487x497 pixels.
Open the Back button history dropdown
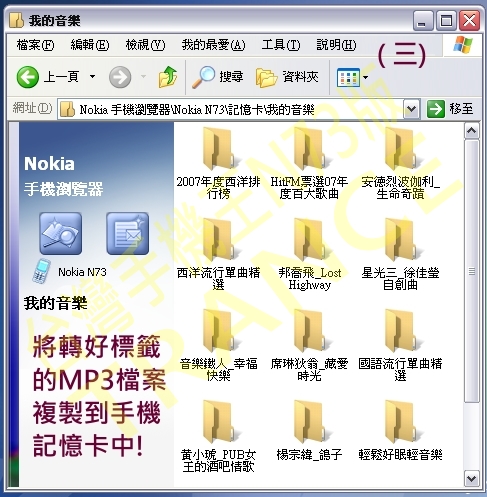(92, 77)
